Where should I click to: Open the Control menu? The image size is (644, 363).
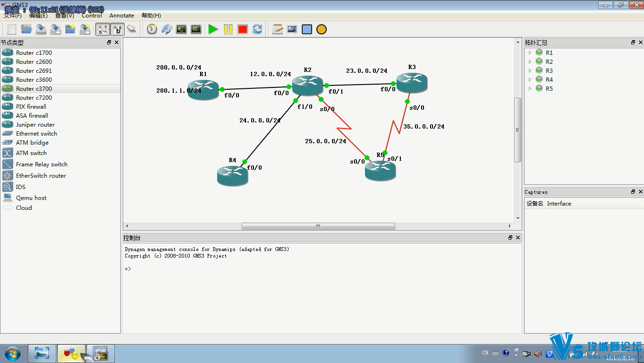(92, 16)
